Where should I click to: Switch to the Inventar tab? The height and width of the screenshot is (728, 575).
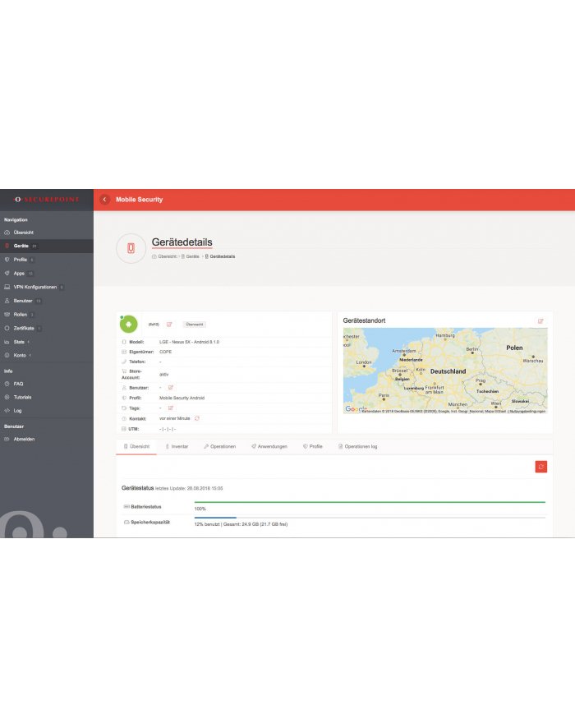179,446
